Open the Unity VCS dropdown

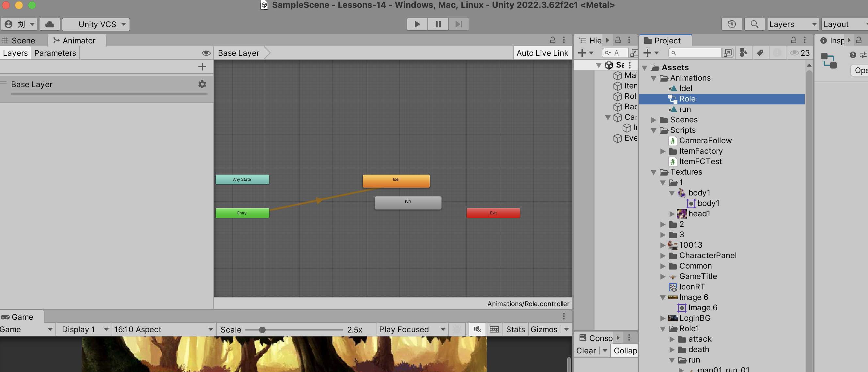point(96,24)
